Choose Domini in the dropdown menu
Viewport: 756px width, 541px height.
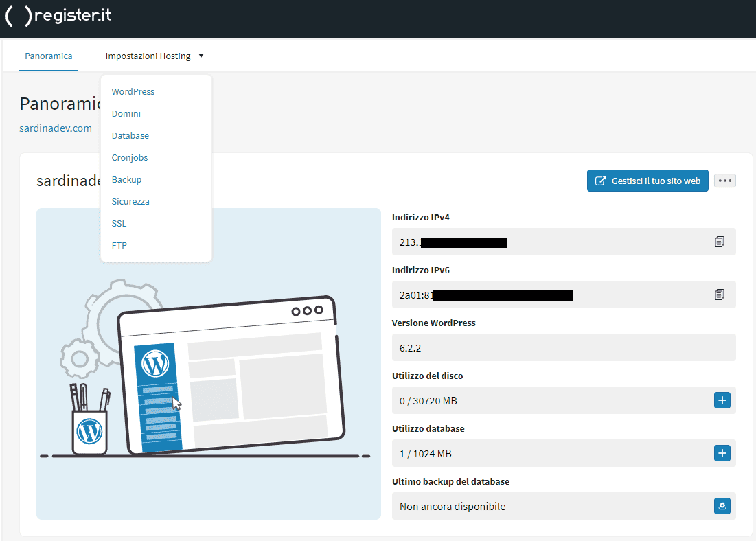pos(126,113)
